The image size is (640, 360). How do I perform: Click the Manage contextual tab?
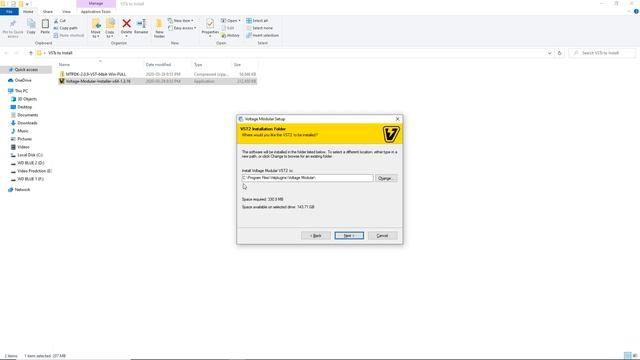click(96, 4)
